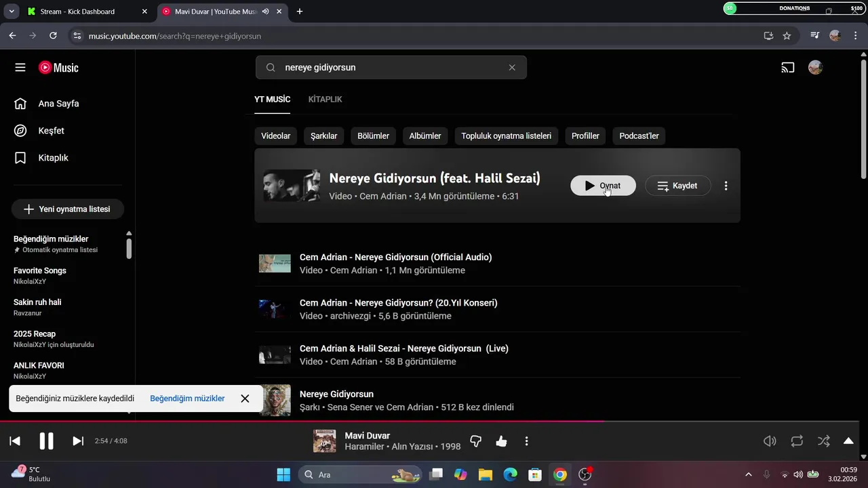Open the 20.Yıl Konseri video result

[x=398, y=303]
